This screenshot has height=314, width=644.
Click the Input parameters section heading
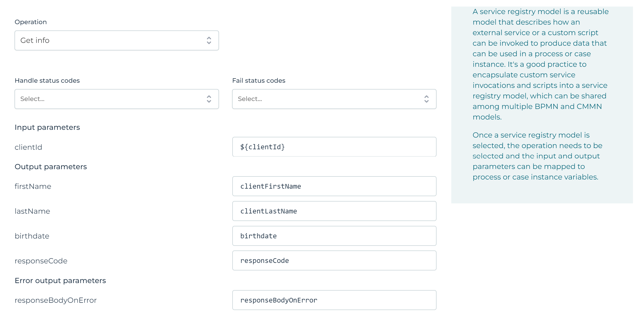click(47, 127)
